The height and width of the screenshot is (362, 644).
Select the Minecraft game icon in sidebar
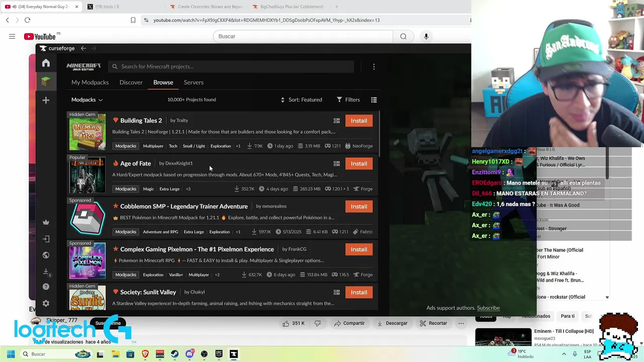tap(46, 81)
